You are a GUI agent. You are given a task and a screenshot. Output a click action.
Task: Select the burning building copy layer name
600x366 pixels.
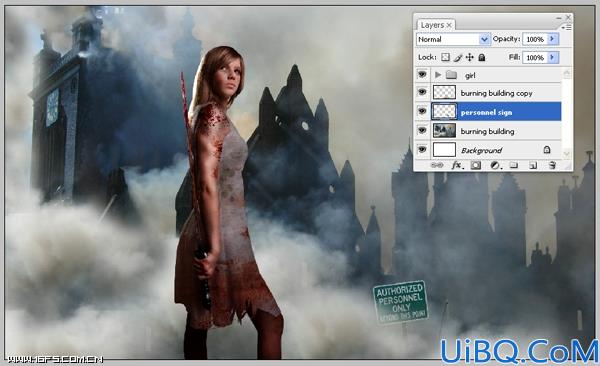496,93
